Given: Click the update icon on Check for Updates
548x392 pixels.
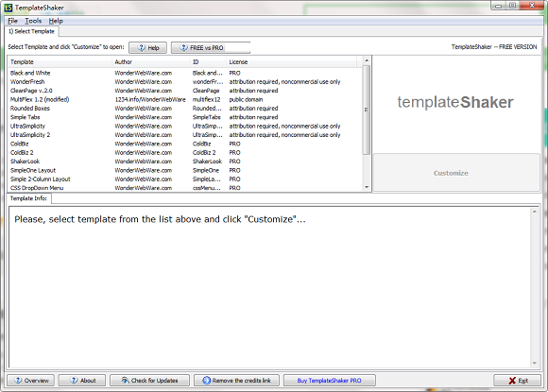Looking at the screenshot, I should tap(125, 380).
